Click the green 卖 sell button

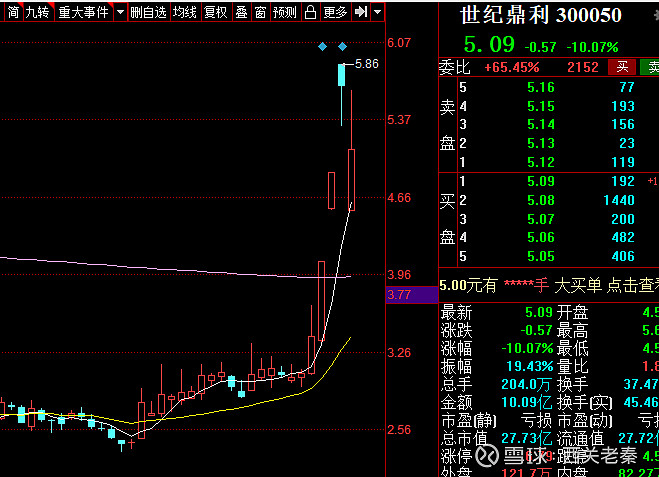(x=651, y=67)
